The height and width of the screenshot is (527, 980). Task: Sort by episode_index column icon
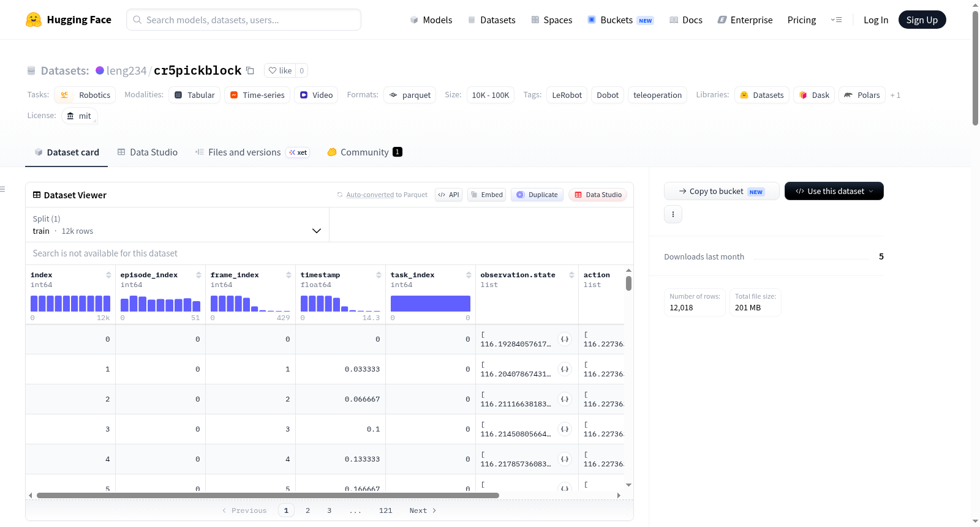[198, 275]
